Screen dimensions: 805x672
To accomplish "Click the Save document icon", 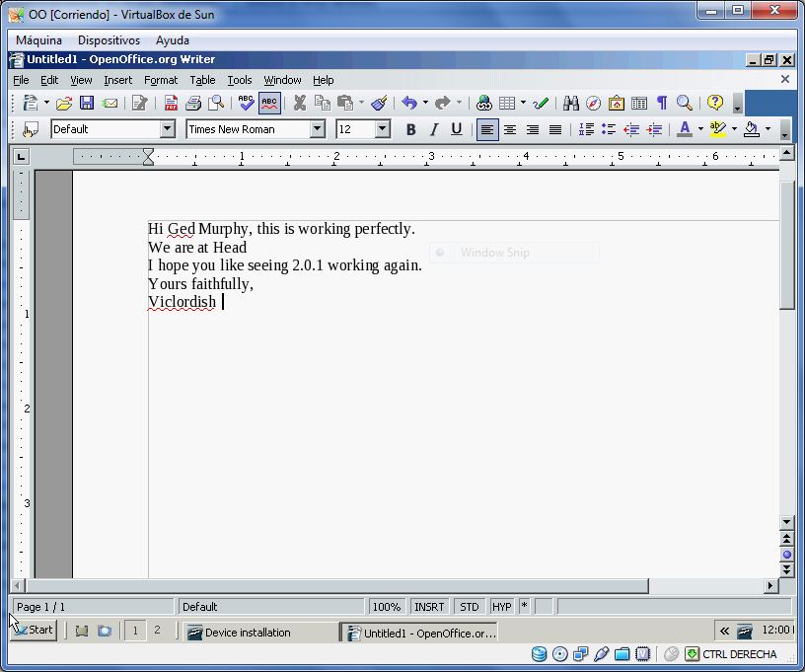I will (x=86, y=104).
